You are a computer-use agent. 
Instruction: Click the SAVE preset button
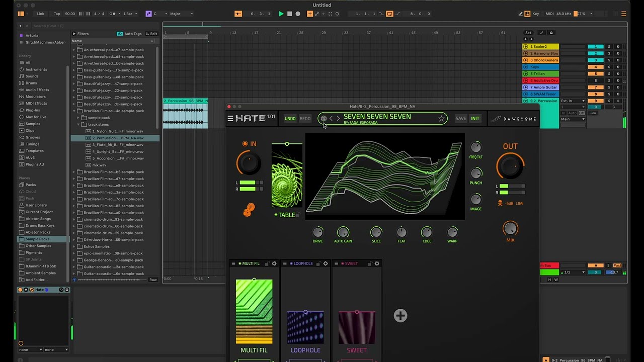[461, 119]
